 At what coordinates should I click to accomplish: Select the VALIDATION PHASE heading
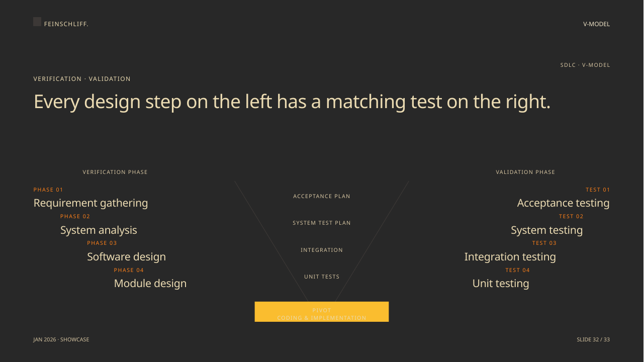click(x=525, y=172)
